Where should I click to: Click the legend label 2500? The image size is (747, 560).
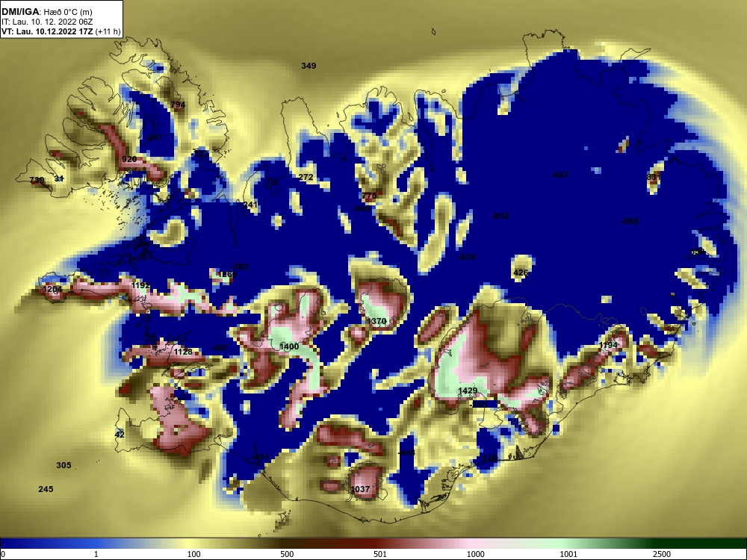(x=662, y=554)
